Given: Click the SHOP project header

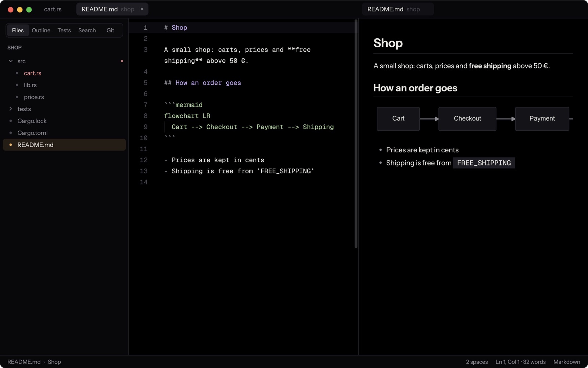Looking at the screenshot, I should pos(14,47).
